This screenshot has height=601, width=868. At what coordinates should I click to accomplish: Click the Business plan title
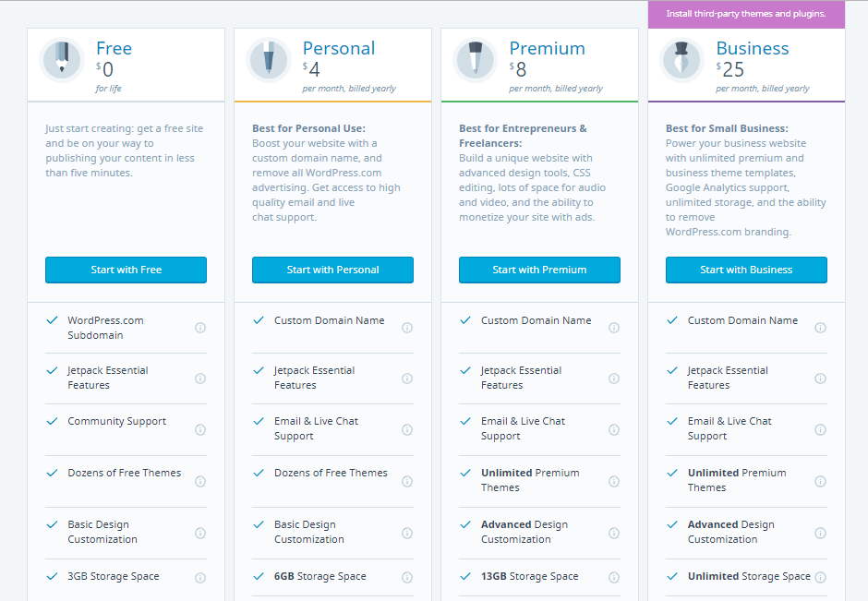[x=753, y=48]
